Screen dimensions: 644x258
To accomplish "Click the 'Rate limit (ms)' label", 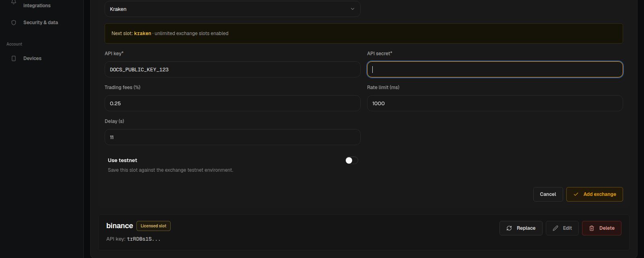I will click(x=383, y=87).
